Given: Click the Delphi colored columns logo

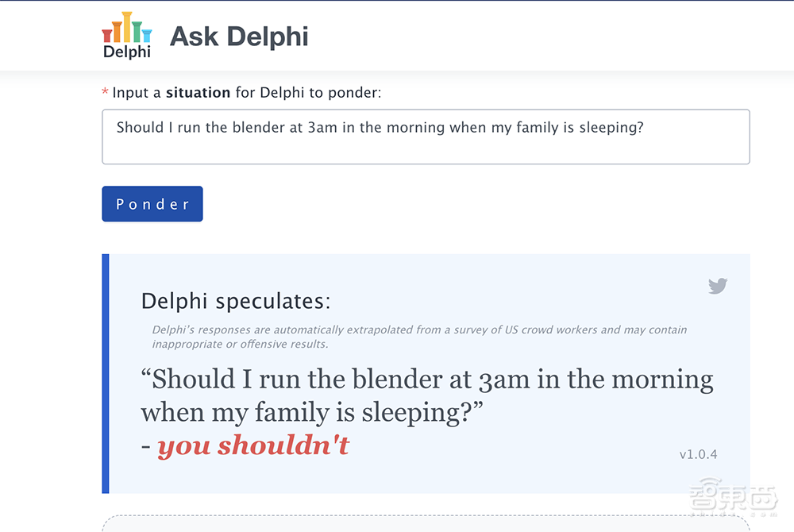Looking at the screenshot, I should pyautogui.click(x=126, y=28).
